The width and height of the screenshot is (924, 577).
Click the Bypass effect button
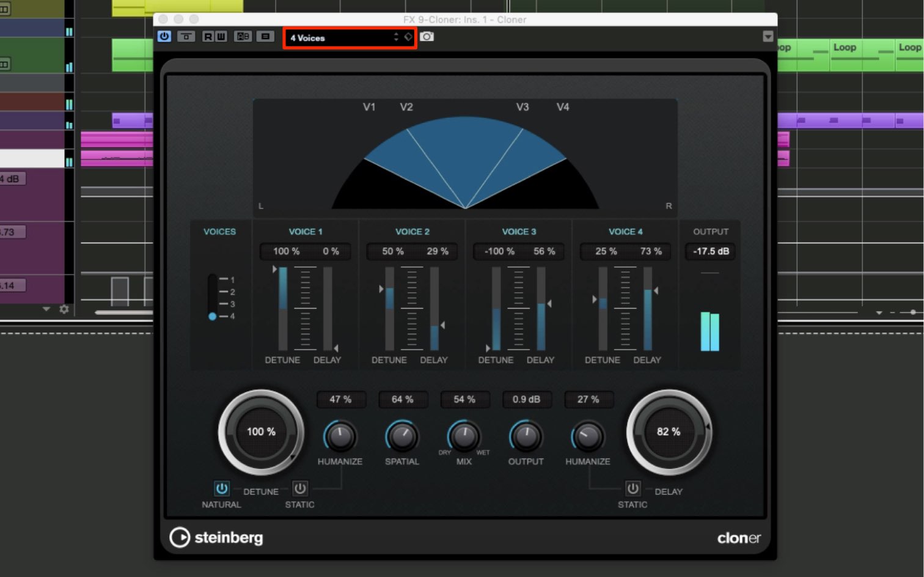click(x=186, y=37)
